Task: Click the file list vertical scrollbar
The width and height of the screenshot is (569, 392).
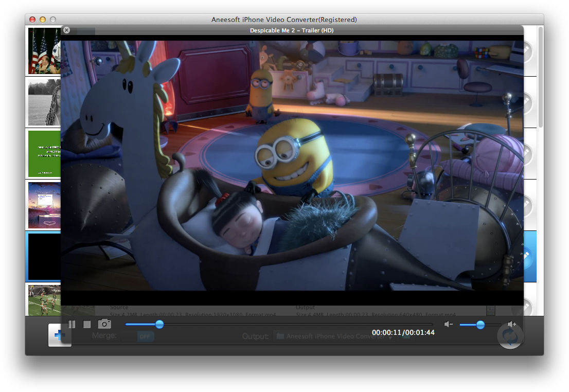Action: coord(540,77)
